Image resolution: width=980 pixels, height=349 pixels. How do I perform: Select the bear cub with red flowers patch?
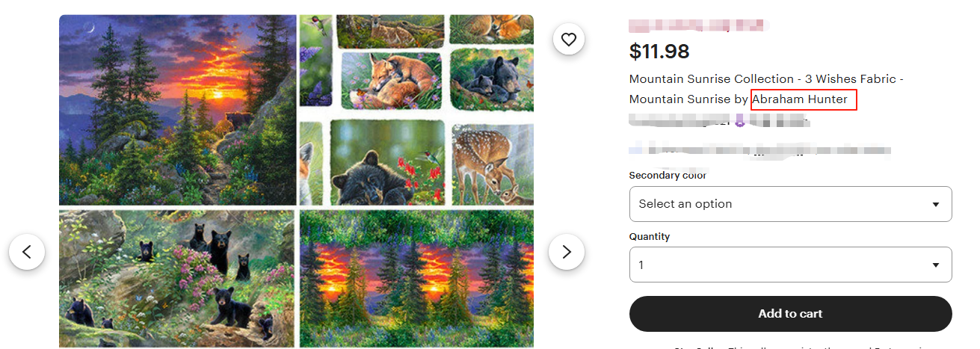(386, 163)
